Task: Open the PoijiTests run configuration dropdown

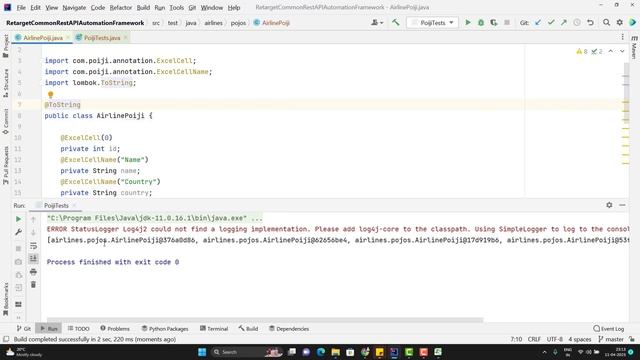Action: click(x=432, y=23)
